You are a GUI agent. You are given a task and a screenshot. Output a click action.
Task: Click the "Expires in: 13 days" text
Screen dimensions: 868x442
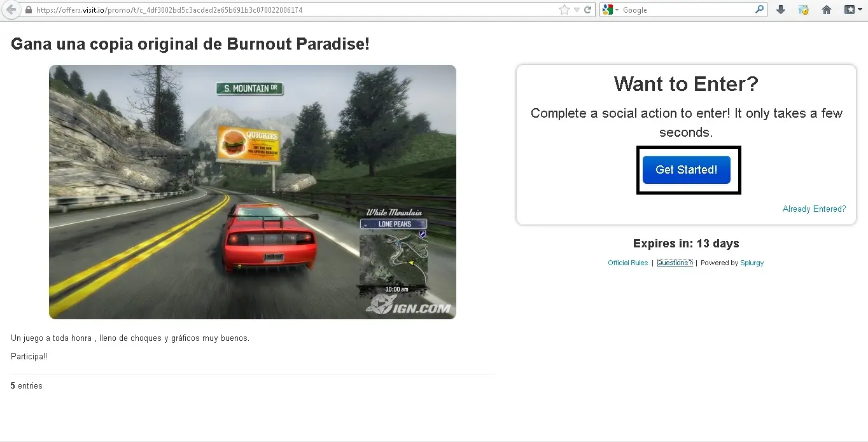(686, 244)
